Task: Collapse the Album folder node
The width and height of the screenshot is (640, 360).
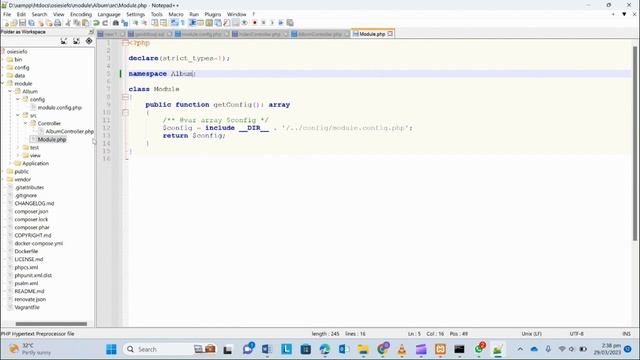Action: [x=10, y=91]
